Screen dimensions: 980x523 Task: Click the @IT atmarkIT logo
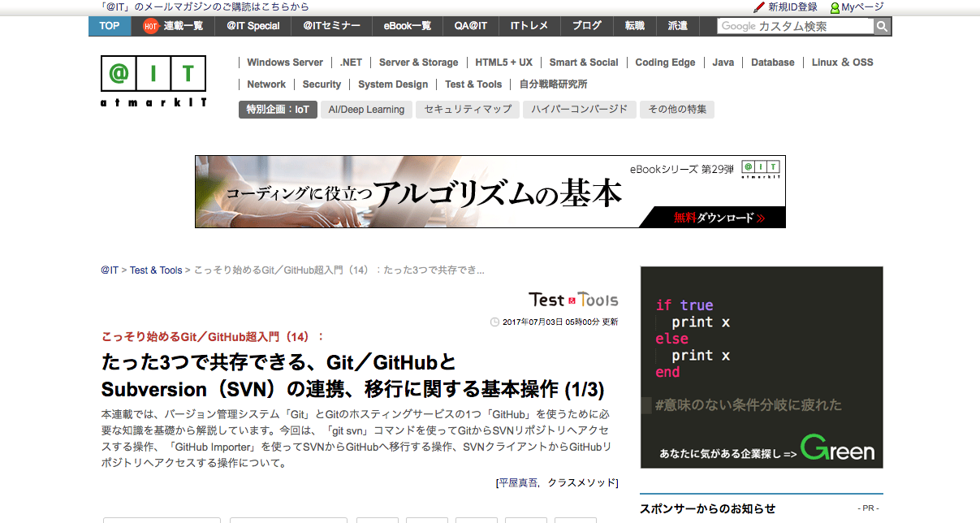click(x=153, y=81)
